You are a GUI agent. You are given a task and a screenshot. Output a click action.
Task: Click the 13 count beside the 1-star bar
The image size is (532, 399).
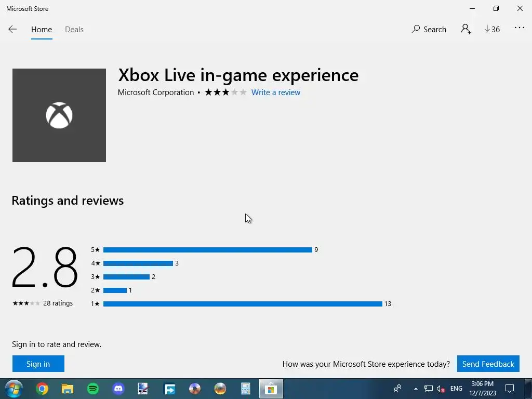tap(388, 304)
